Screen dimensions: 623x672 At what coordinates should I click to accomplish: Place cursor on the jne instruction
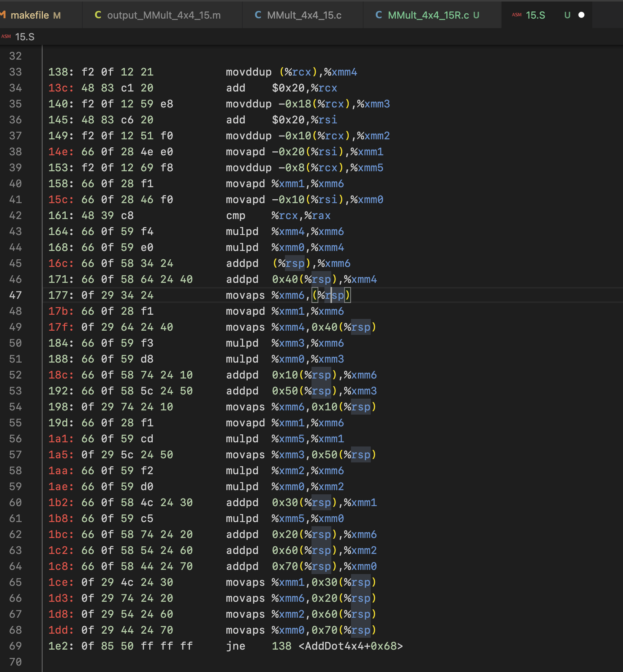point(236,646)
